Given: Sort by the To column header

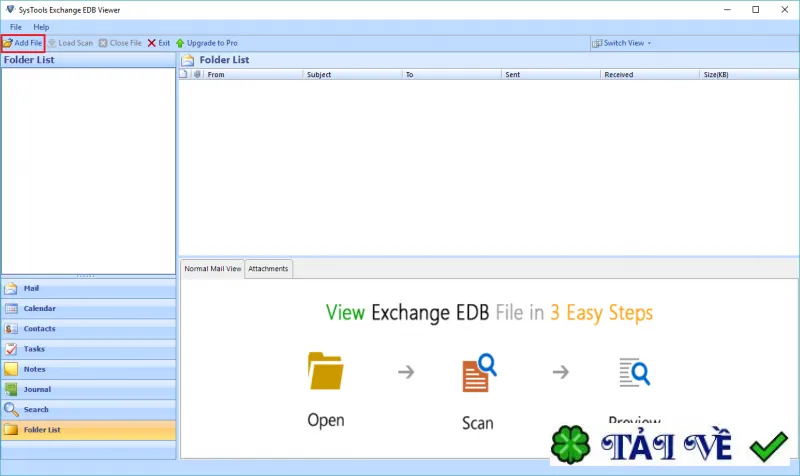Looking at the screenshot, I should pos(452,74).
